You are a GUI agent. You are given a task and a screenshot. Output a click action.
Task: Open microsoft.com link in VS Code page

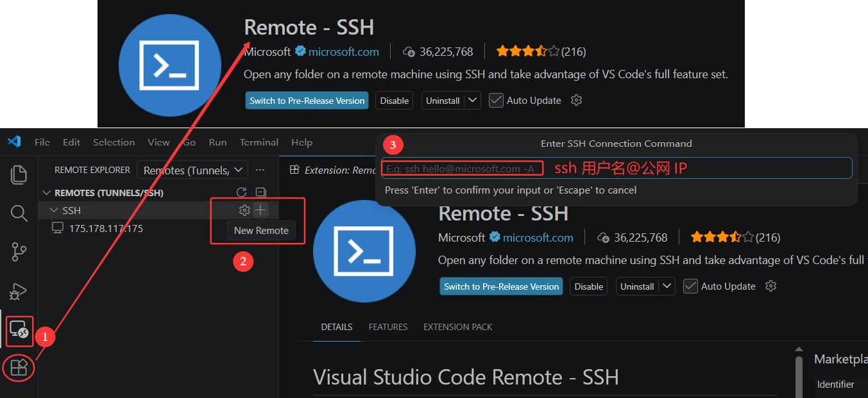(538, 238)
